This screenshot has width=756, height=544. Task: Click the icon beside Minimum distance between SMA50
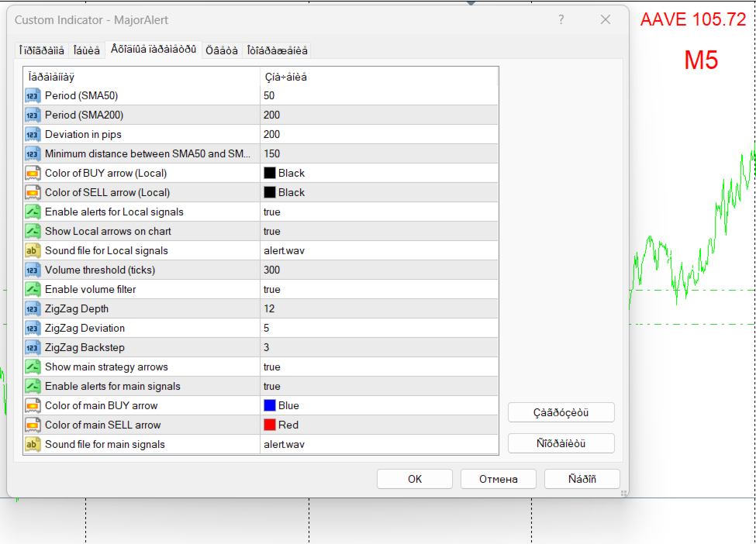[x=33, y=153]
